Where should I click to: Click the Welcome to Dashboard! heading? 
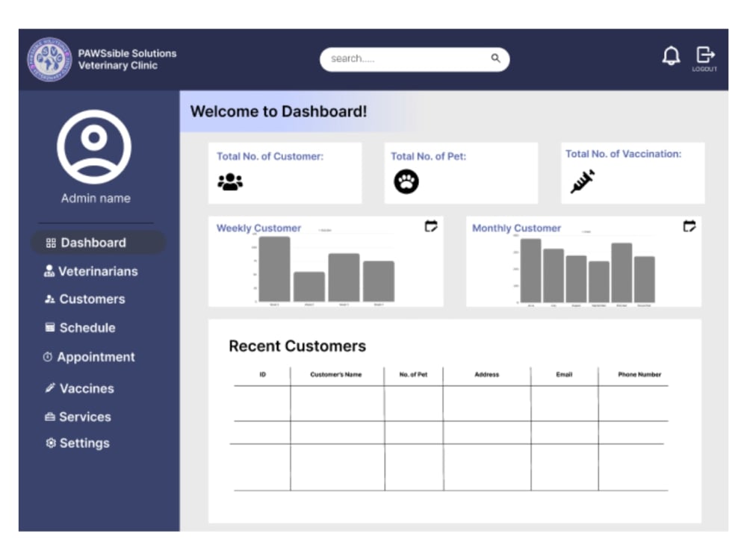[279, 111]
